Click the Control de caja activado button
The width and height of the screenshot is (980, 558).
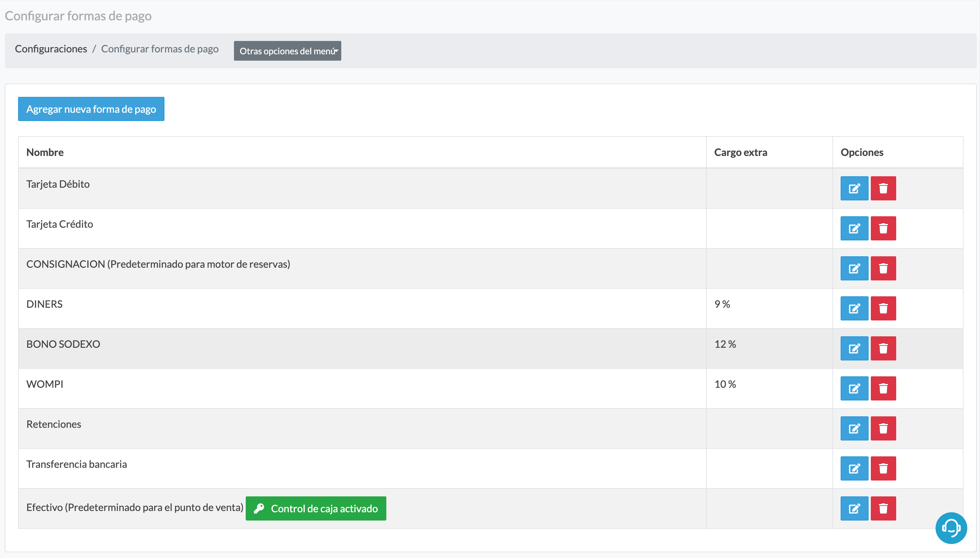pos(316,508)
